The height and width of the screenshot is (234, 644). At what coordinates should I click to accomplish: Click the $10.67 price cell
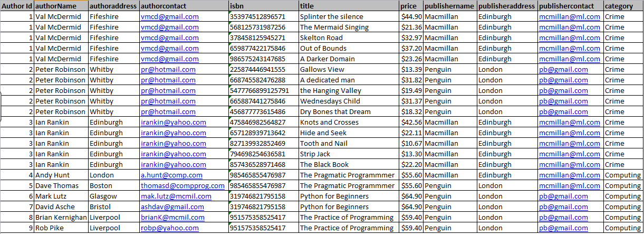411,143
